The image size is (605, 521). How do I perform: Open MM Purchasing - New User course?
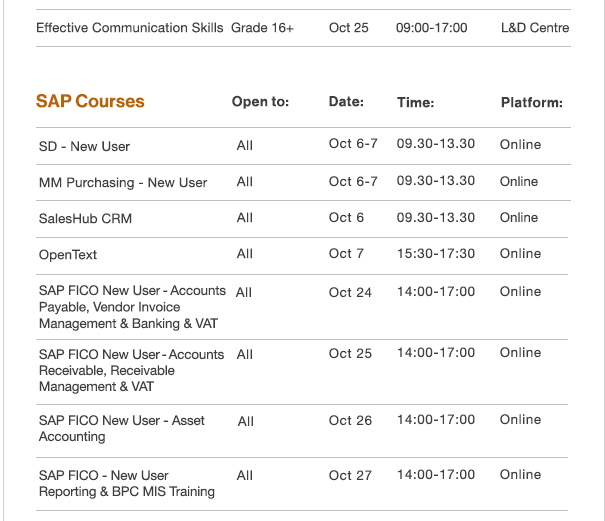pos(123,183)
